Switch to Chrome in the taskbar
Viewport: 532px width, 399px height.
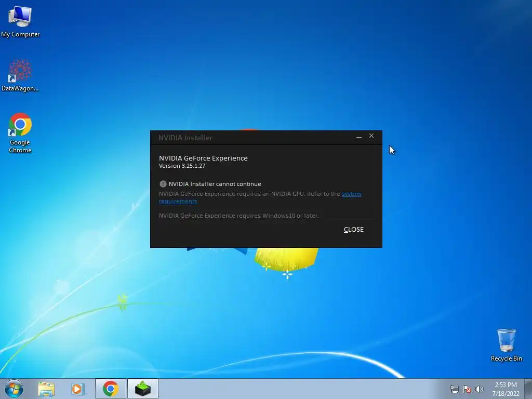[110, 389]
